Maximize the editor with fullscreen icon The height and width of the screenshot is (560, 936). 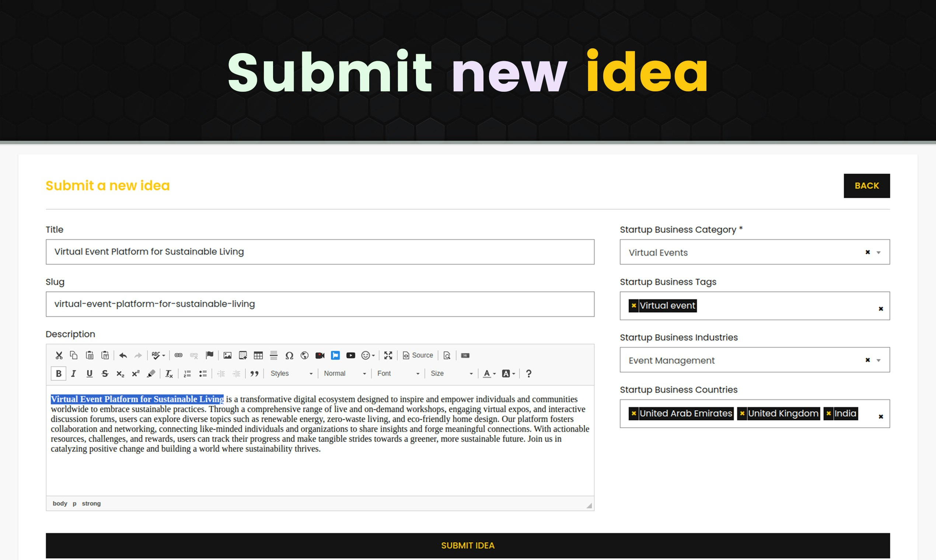(388, 355)
